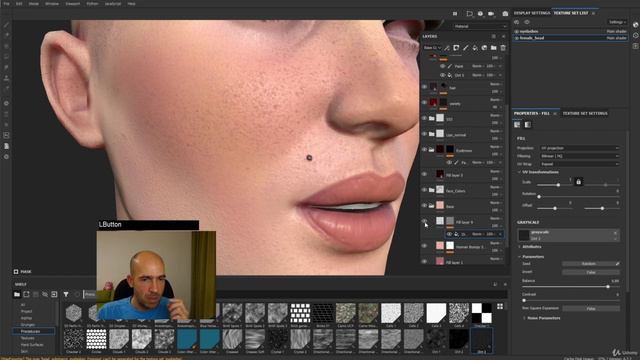Viewport: 640px width, 360px height.
Task: Open the Window menu
Action: 52,4
